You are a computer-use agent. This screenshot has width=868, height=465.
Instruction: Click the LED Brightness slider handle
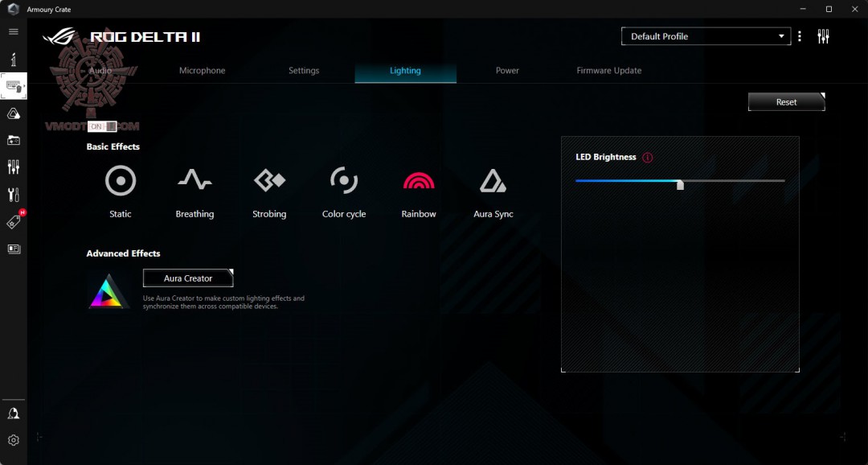tap(681, 184)
